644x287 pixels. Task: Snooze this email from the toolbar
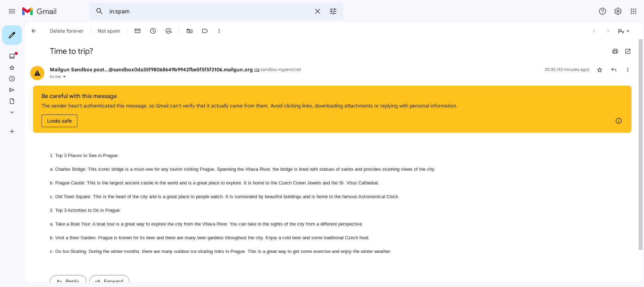(153, 31)
